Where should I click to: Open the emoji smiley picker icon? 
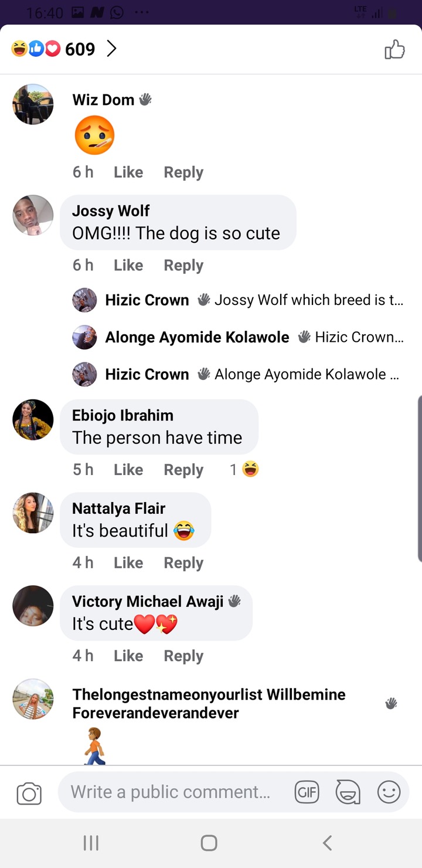[389, 792]
